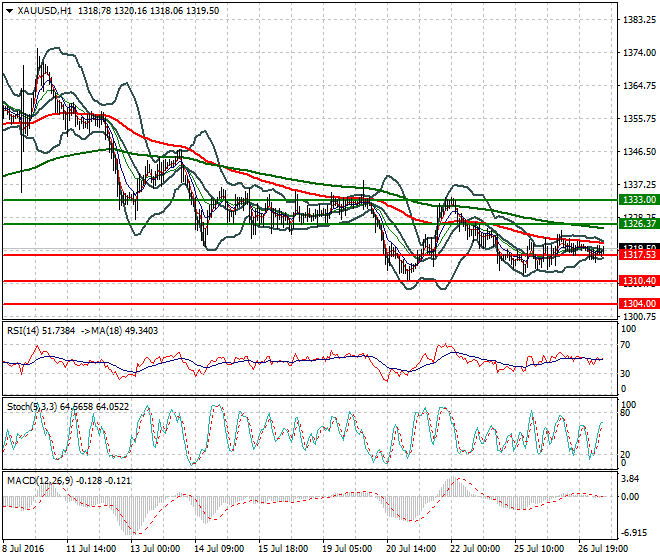This screenshot has height=560, width=660.
Task: Click the 19 Jul 05:00 time label
Action: pos(347,549)
